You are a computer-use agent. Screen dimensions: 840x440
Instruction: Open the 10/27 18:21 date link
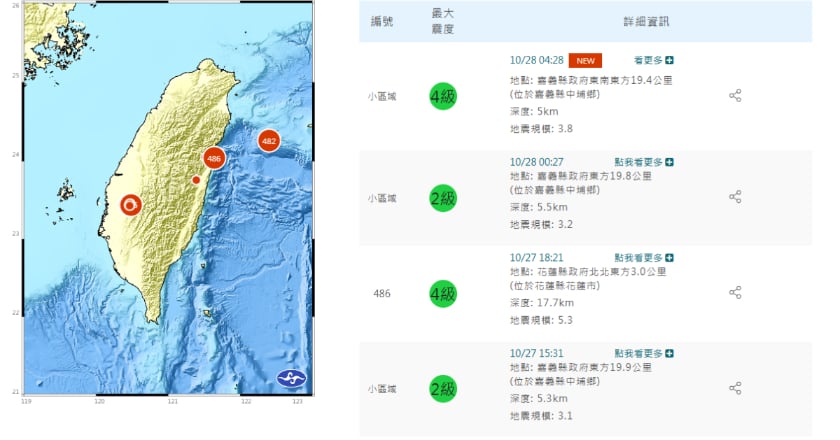536,258
